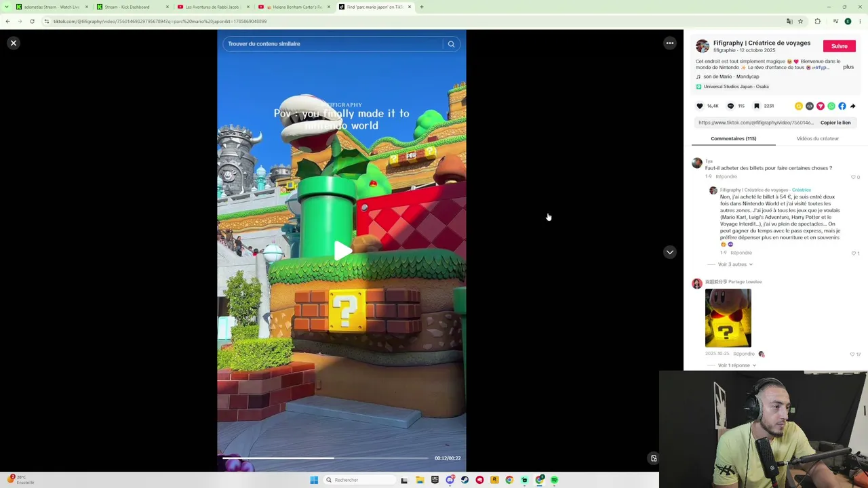Click the browser address bar URL
868x488 pixels.
[160, 22]
